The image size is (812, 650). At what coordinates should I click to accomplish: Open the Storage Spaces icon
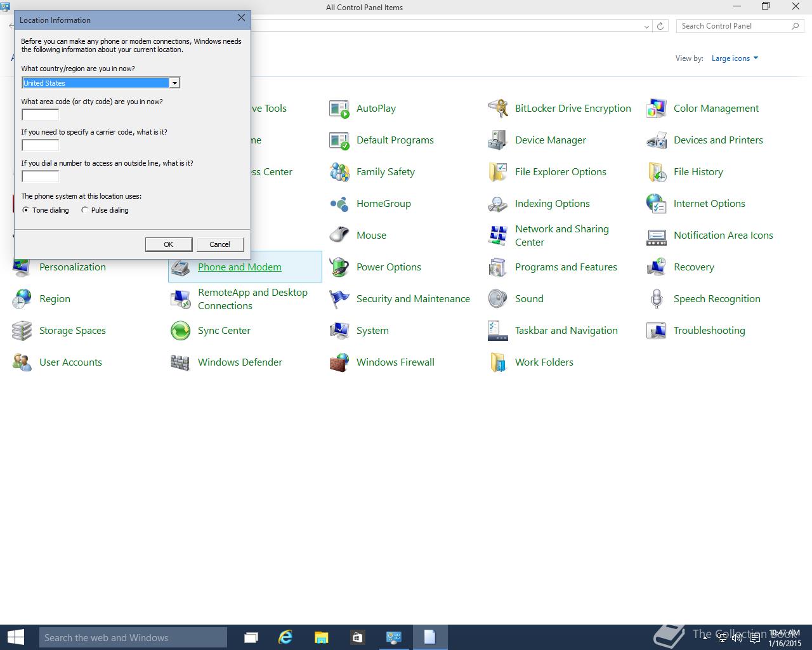pos(22,331)
